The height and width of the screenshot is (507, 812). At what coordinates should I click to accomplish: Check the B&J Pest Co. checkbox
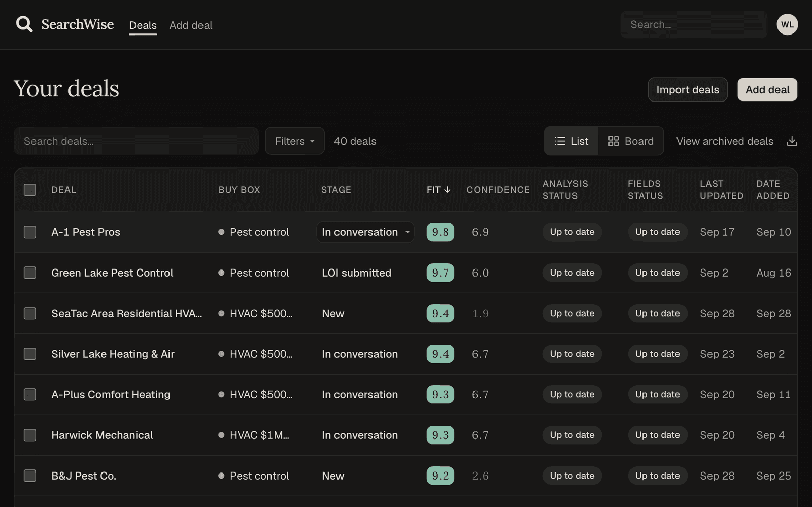point(30,476)
